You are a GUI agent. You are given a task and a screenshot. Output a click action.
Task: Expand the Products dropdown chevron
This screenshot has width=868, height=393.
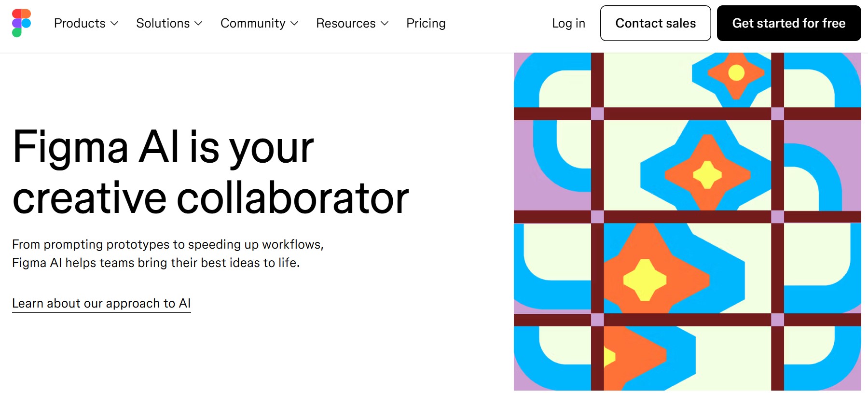click(x=115, y=23)
